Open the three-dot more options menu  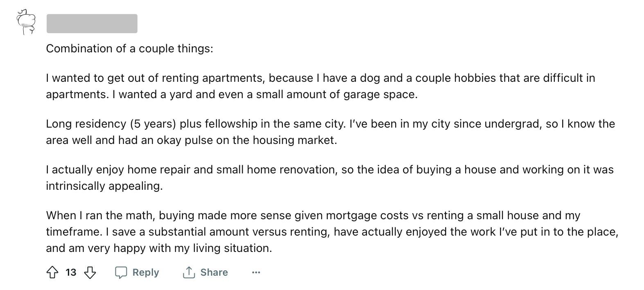256,272
